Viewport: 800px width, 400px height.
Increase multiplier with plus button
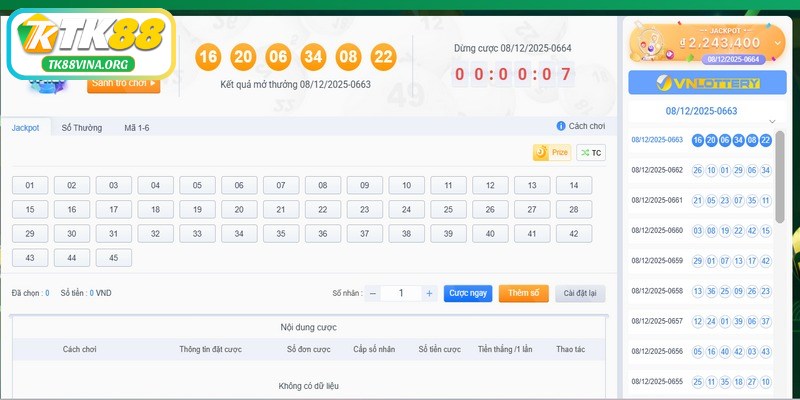429,293
